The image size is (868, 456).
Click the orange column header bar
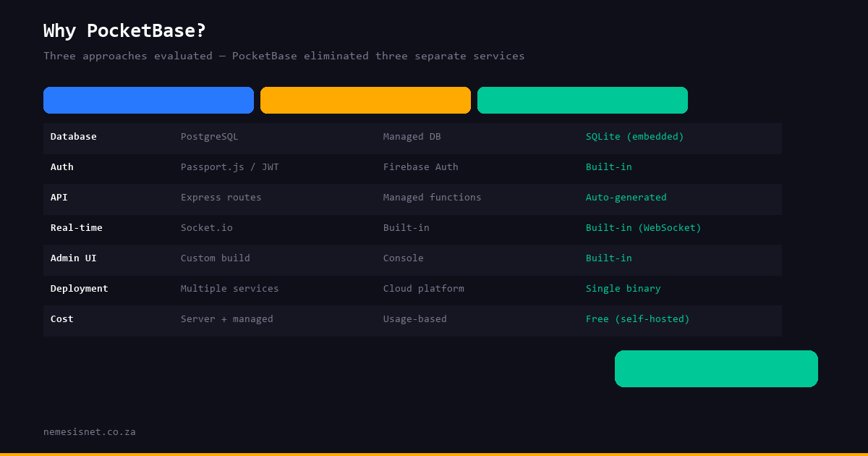coord(365,100)
